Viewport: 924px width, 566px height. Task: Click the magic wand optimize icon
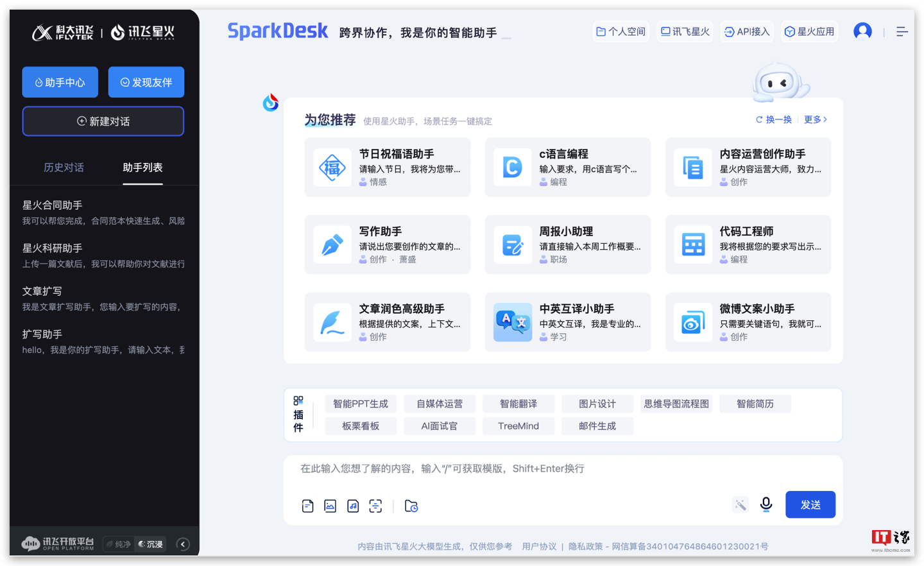click(x=740, y=505)
